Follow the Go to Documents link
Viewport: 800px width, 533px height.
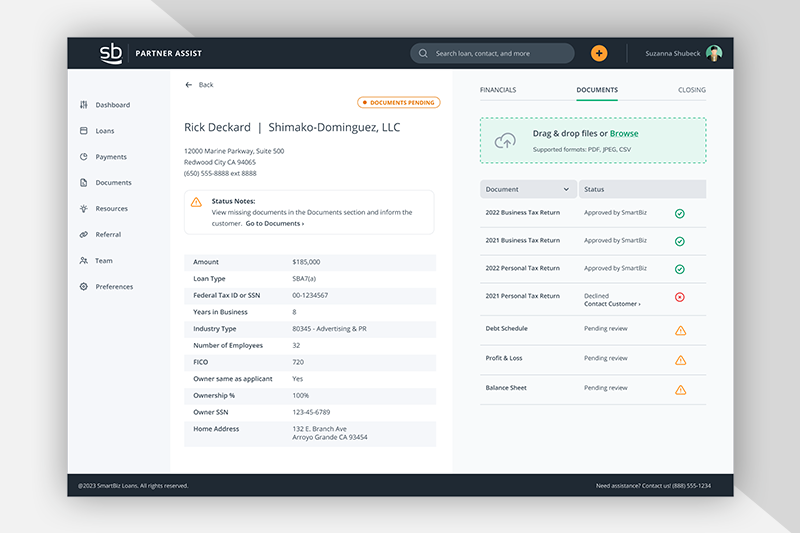coord(274,223)
